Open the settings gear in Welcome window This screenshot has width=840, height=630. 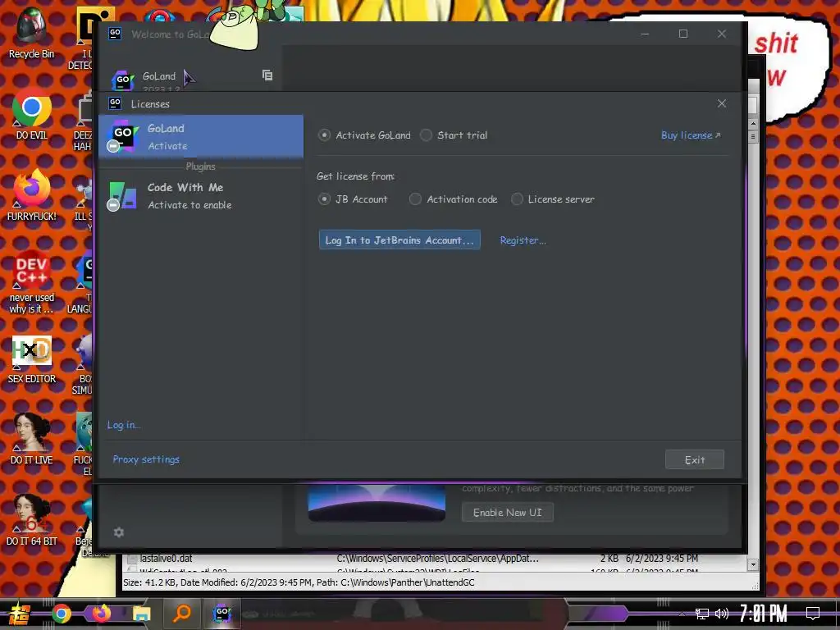119,532
